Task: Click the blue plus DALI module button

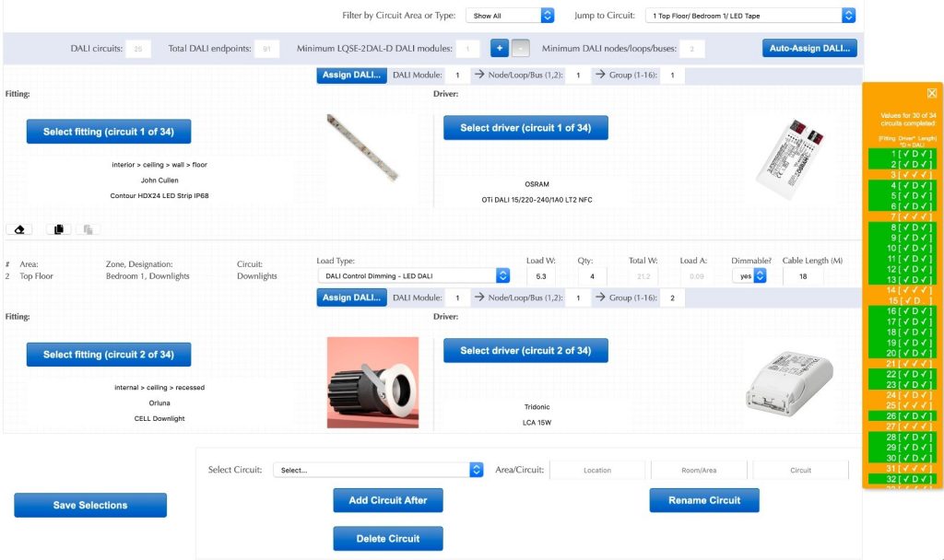Action: pos(499,48)
